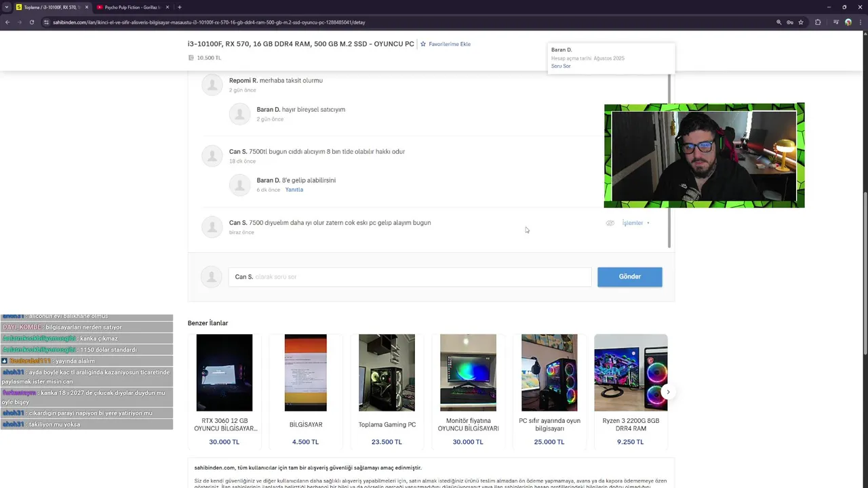The image size is (868, 488).
Task: Click Repomi R. avatar icon
Action: pos(212,85)
